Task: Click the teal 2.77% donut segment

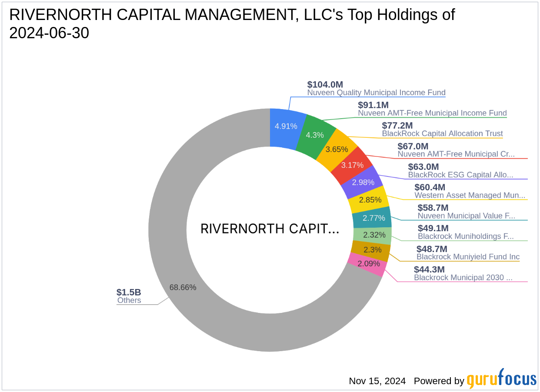Action: point(373,218)
